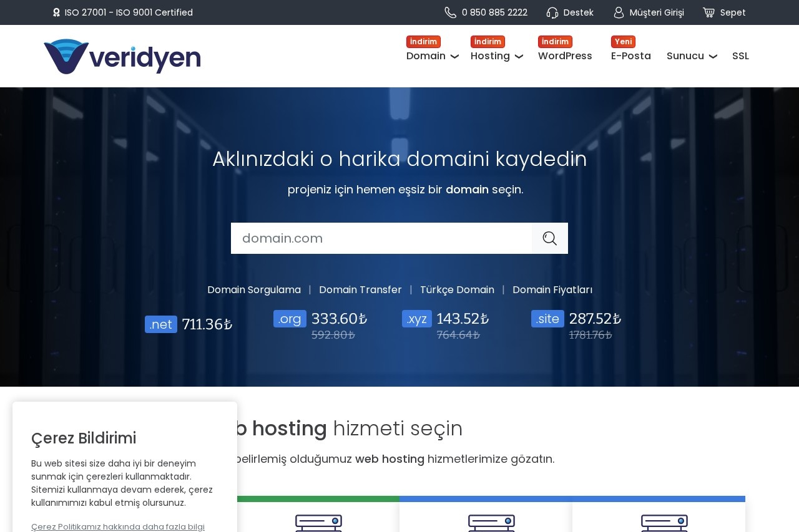Click the server icon in the middle hosting card

pos(491,524)
